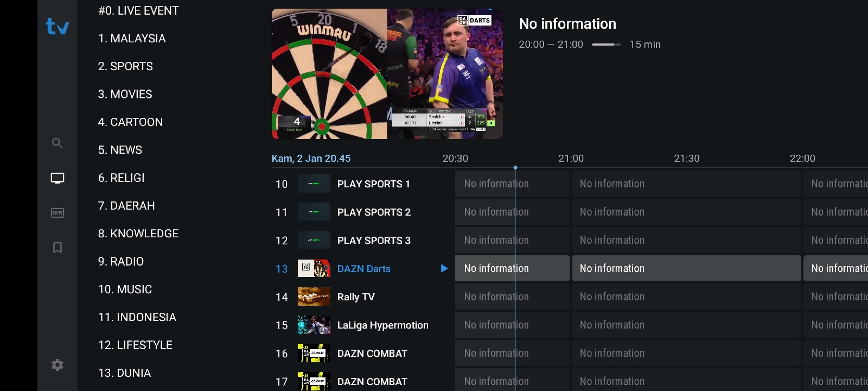Click the darts live preview video
The image size is (868, 391).
tap(387, 74)
